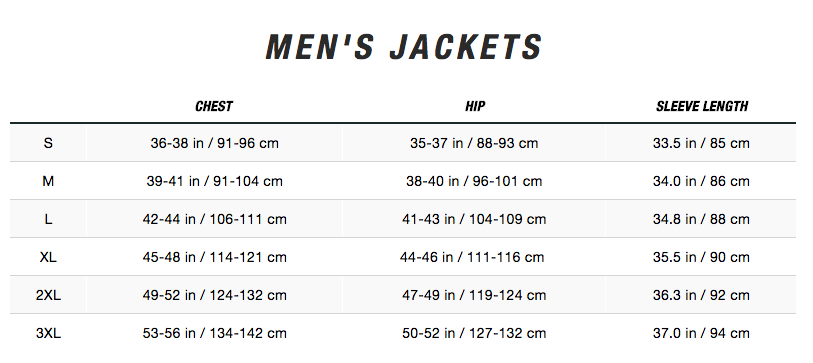The width and height of the screenshot is (813, 363).
Task: Click the XL size row label
Action: pyautogui.click(x=48, y=257)
